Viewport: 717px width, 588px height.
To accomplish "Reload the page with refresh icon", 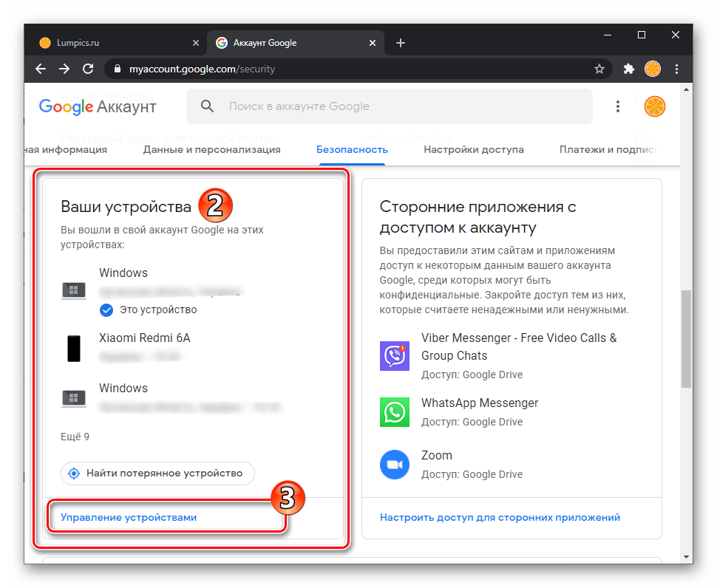I will [x=88, y=69].
